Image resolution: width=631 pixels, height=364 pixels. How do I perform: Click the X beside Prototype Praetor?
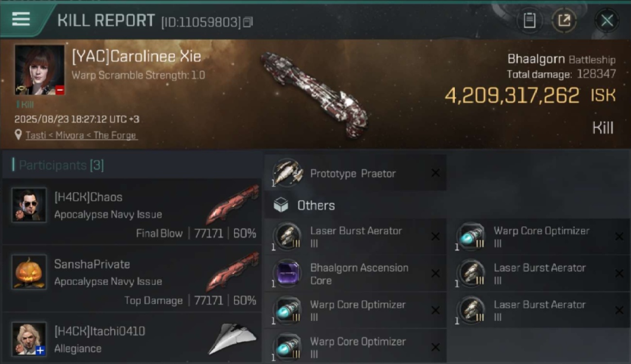tap(435, 173)
